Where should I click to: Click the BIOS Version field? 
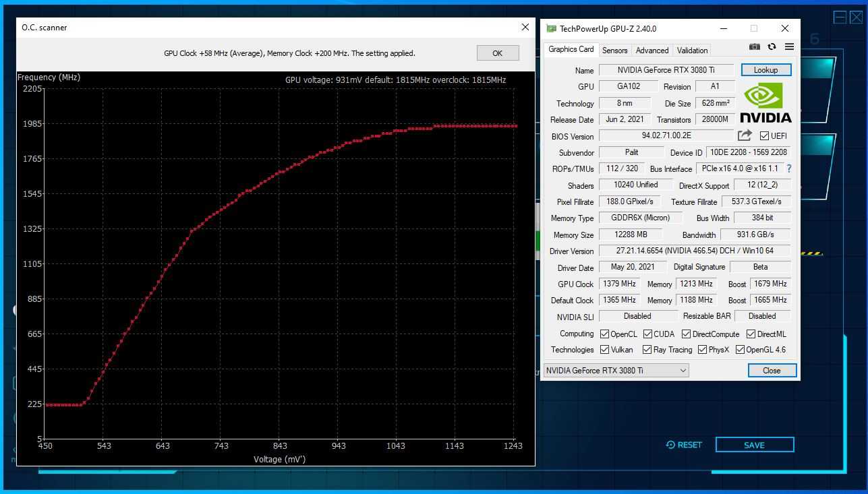[x=666, y=135]
